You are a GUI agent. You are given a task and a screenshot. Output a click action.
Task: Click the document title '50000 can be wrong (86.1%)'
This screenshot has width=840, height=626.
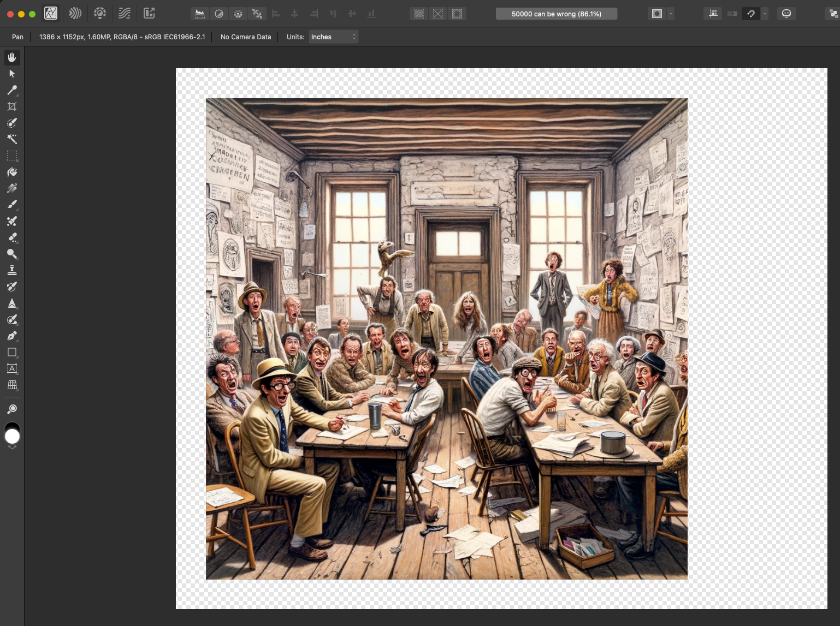point(557,14)
